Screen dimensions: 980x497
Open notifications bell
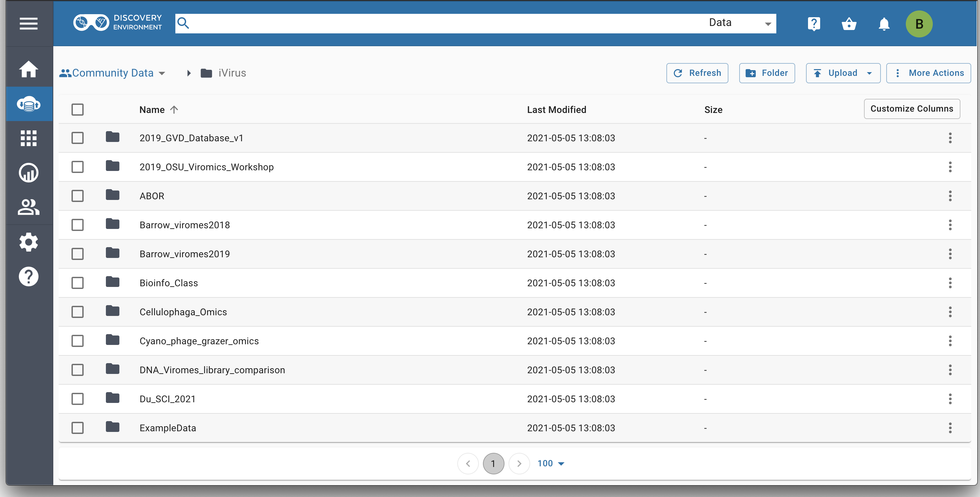[x=884, y=24]
